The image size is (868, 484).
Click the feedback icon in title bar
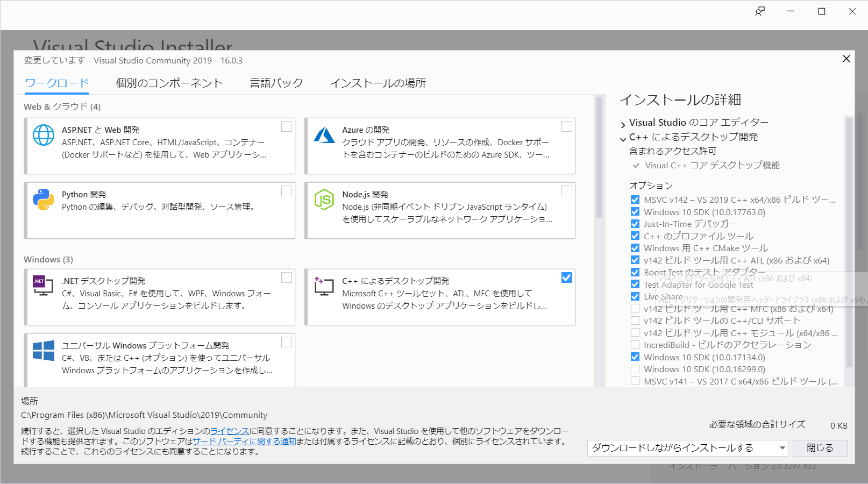pyautogui.click(x=760, y=11)
